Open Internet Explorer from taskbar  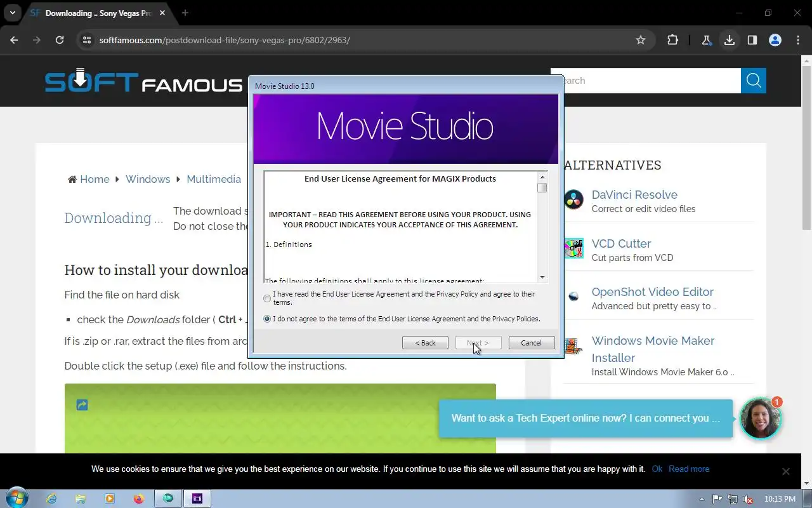(53, 499)
